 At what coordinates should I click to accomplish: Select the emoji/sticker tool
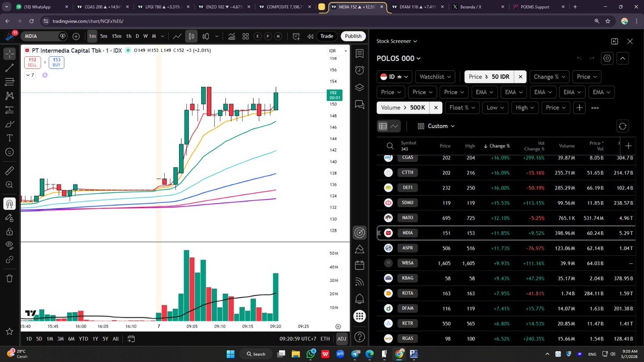click(9, 152)
